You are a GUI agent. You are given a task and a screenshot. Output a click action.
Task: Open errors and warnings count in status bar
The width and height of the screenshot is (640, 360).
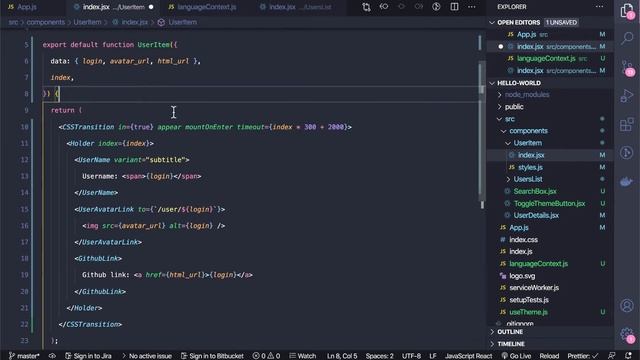click(266, 356)
